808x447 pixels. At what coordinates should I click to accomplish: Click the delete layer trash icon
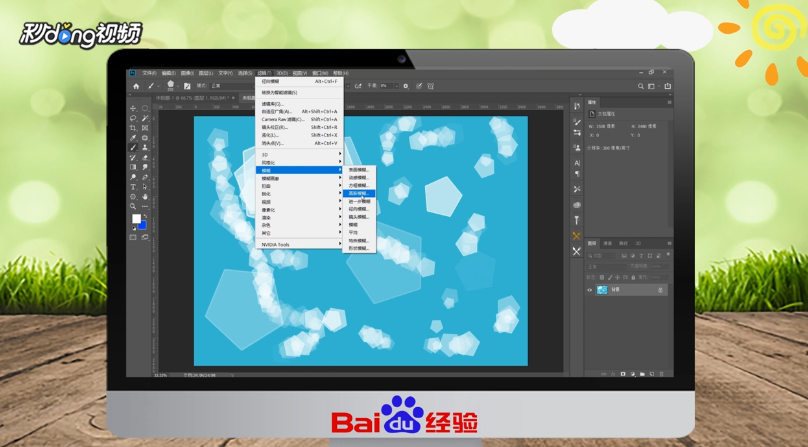[x=662, y=374]
